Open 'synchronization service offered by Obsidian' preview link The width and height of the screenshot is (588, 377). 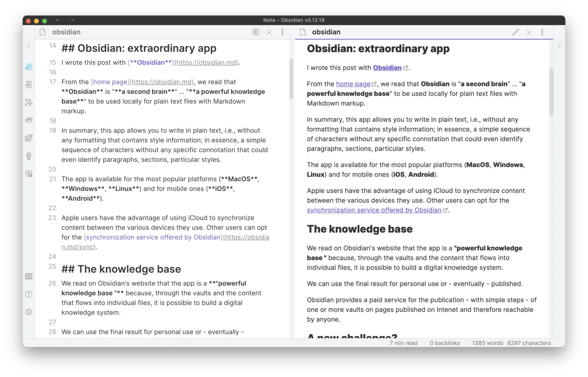click(x=374, y=210)
